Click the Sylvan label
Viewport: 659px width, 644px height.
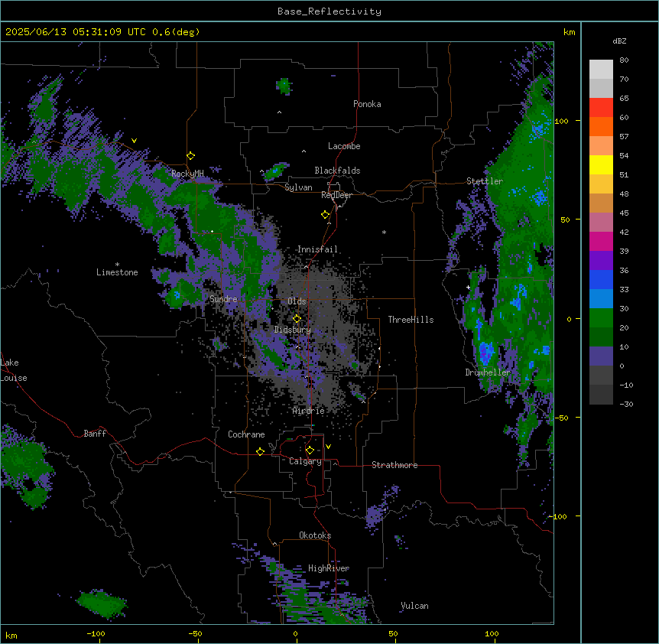pos(298,187)
